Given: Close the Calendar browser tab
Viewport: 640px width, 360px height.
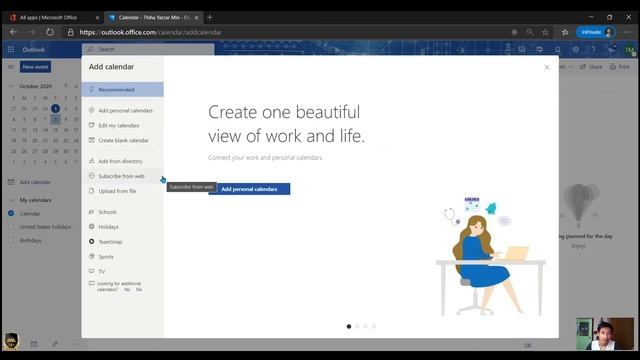Looking at the screenshot, I should (x=196, y=18).
